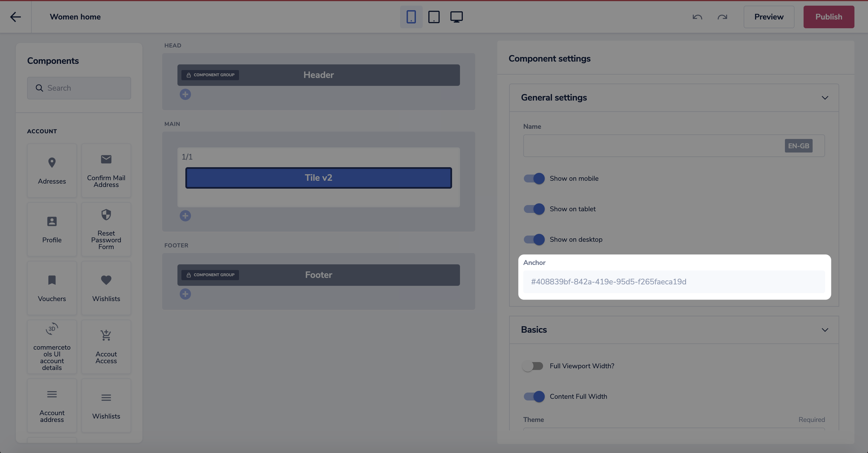Click the components Search field
Screen dimensions: 868x453
click(x=79, y=88)
